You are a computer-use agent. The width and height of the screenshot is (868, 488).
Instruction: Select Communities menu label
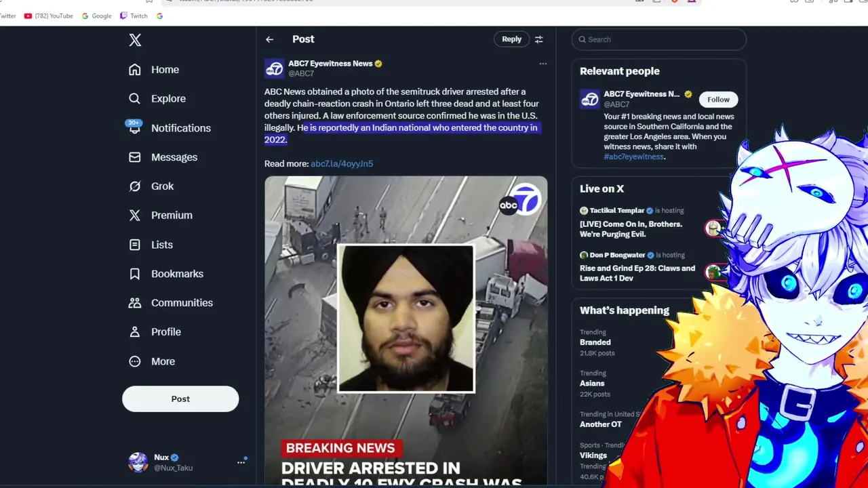(x=182, y=302)
